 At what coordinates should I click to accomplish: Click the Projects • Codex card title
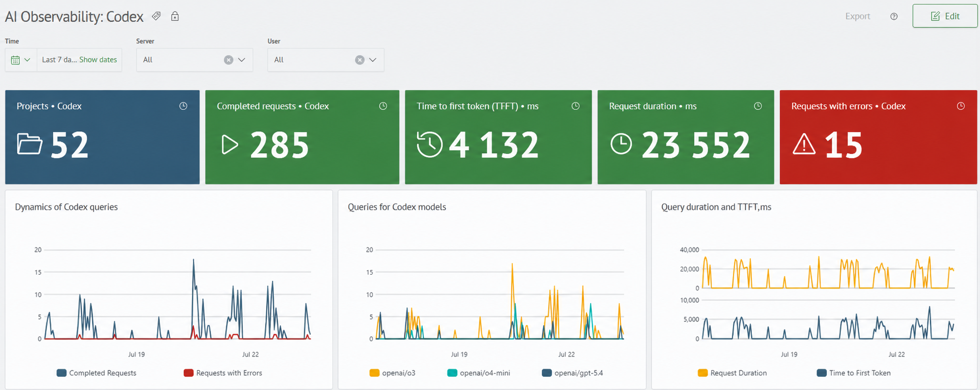(x=49, y=106)
